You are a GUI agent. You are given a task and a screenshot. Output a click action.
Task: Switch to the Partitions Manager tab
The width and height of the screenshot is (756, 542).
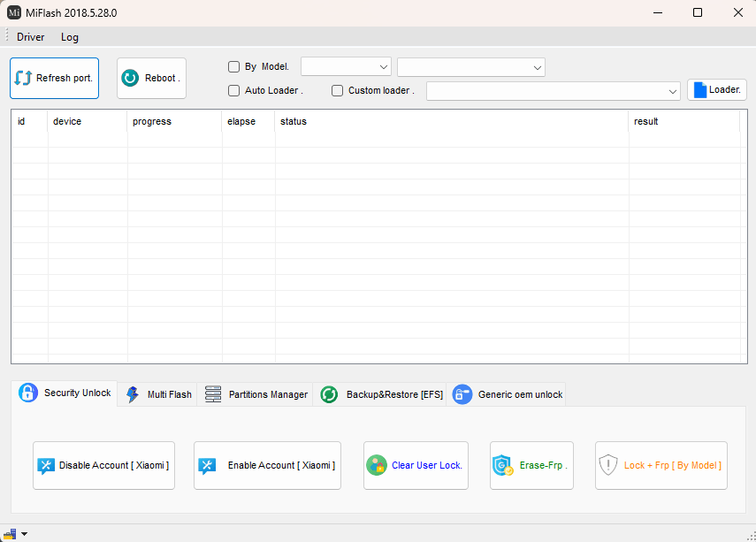click(256, 394)
